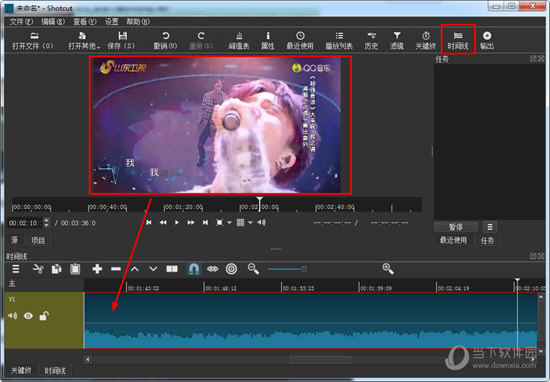Click the current timecode input field
This screenshot has height=382, width=550.
tap(25, 223)
